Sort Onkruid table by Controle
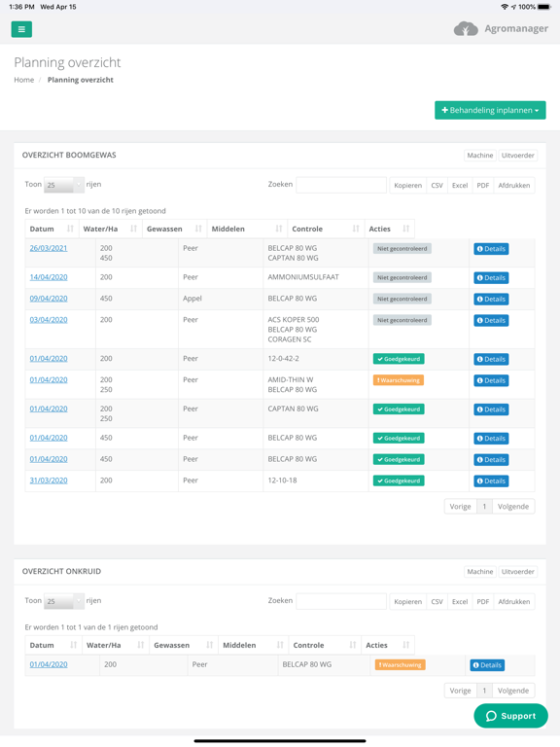The height and width of the screenshot is (747, 560). (325, 645)
